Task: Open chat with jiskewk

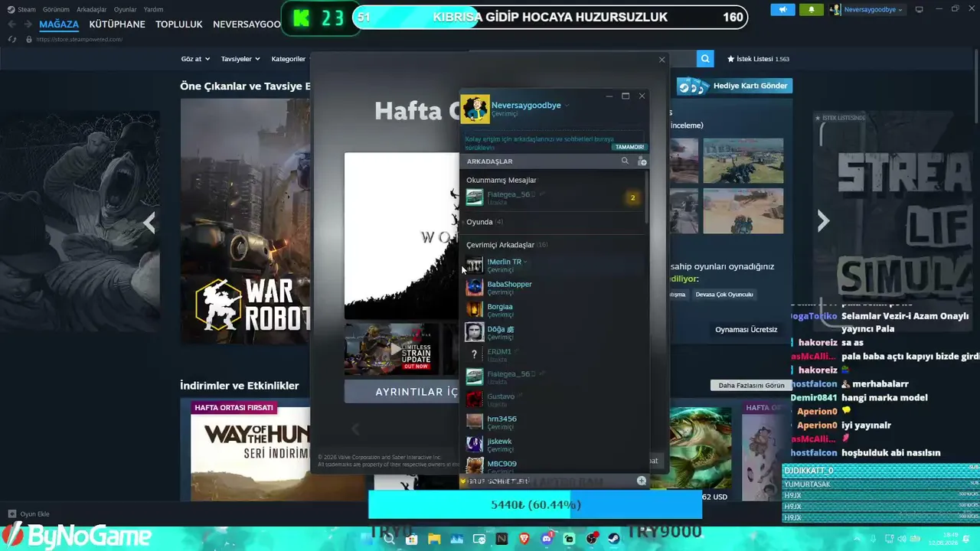Action: 554,445
